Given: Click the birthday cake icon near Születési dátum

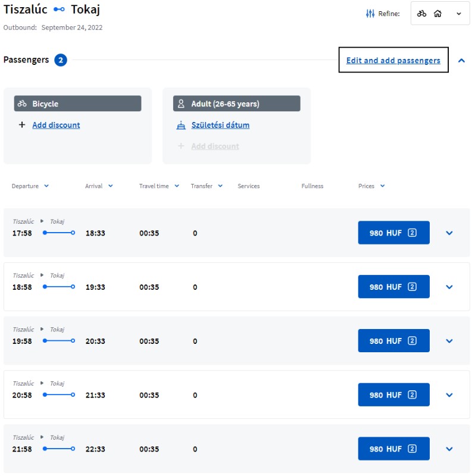Looking at the screenshot, I should click(182, 126).
